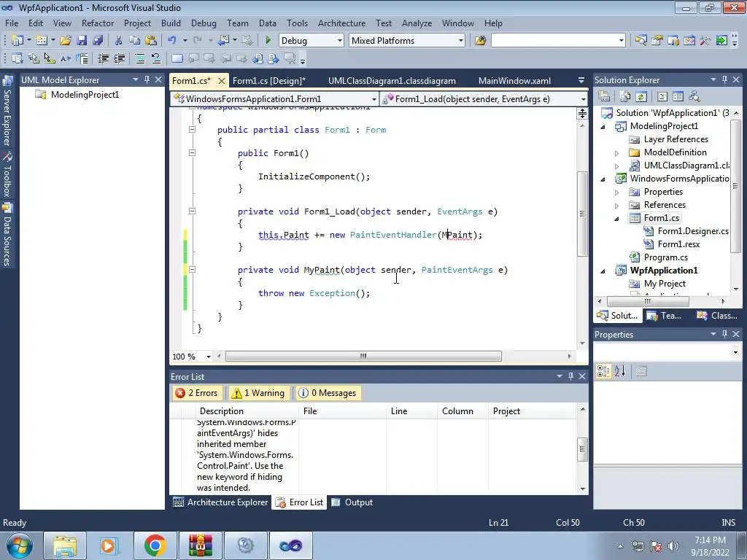Collapse the MyPaint method outline
The image size is (747, 560).
[x=193, y=270]
